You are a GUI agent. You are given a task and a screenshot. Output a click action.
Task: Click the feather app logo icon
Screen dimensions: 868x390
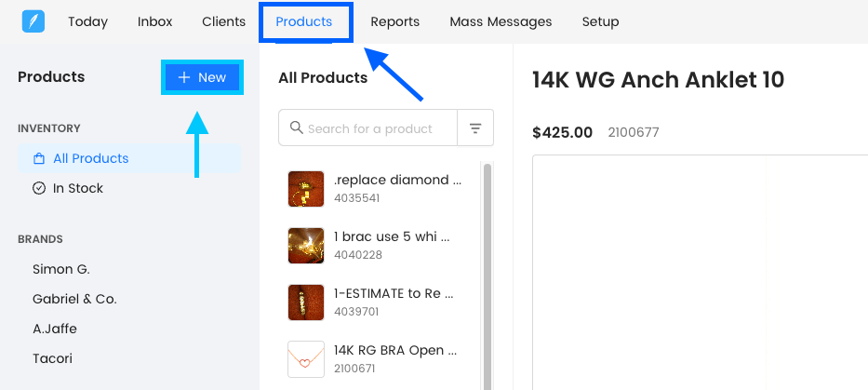click(34, 21)
